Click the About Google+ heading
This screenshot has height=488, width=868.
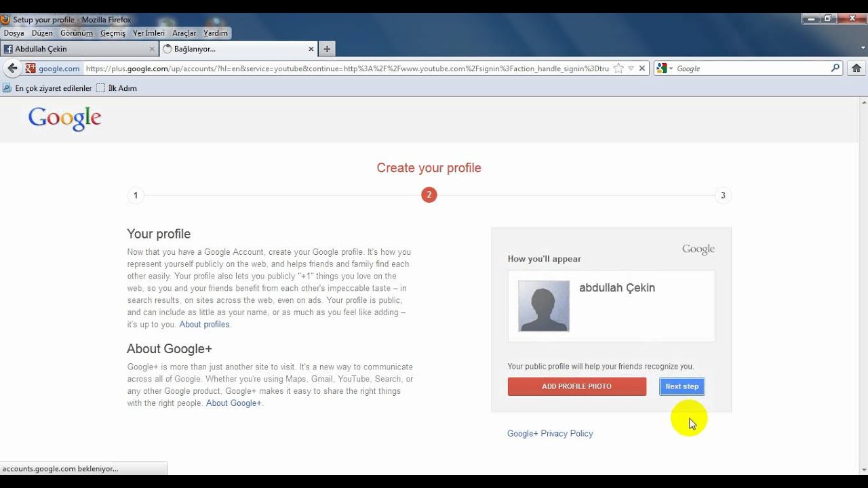(x=170, y=349)
